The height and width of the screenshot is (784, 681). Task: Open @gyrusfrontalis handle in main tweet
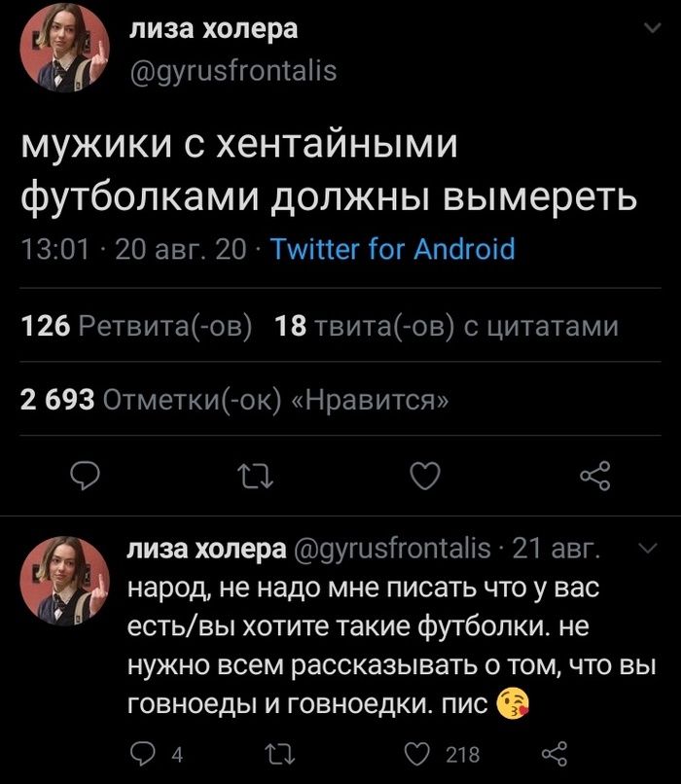[233, 70]
